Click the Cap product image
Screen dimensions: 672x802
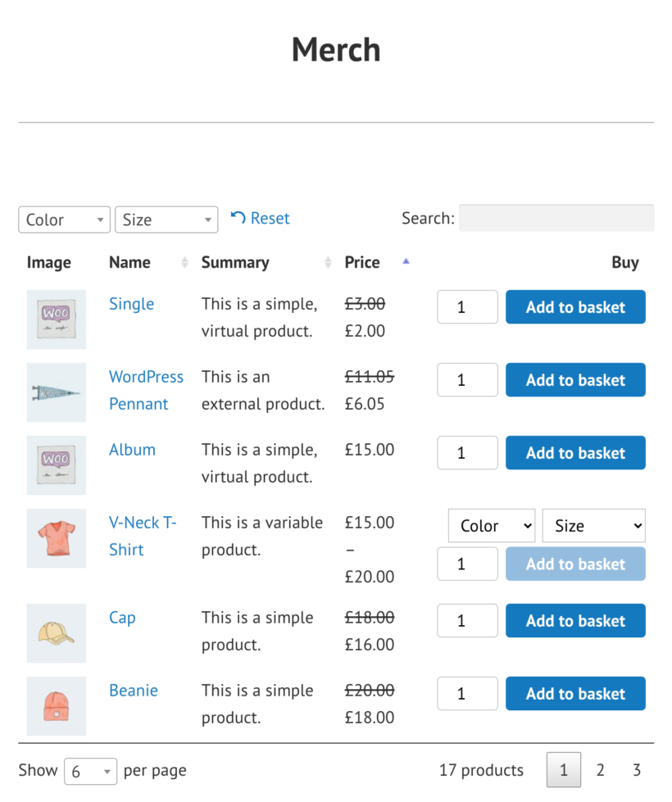56,633
